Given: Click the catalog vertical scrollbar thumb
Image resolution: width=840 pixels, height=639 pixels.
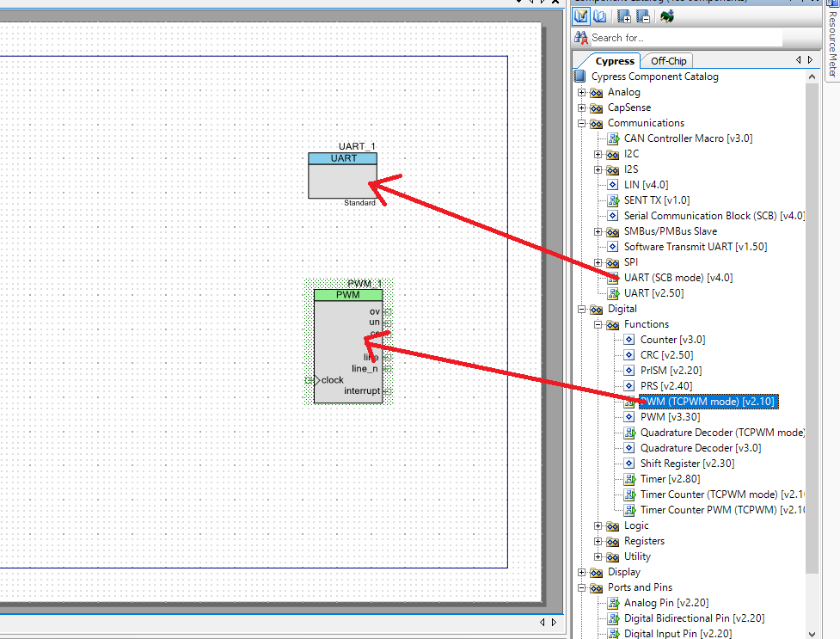Looking at the screenshot, I should tap(812, 327).
